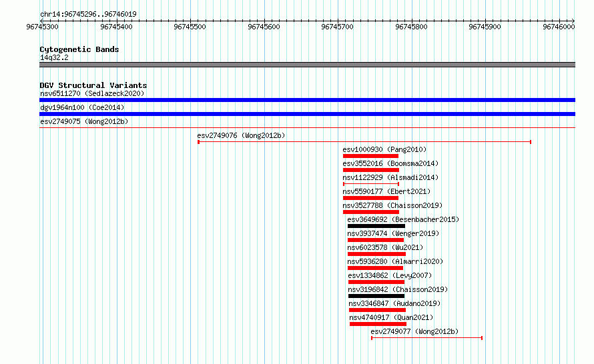Select the red bar under nsv4740917
This screenshot has width=594, height=364.
click(x=378, y=324)
